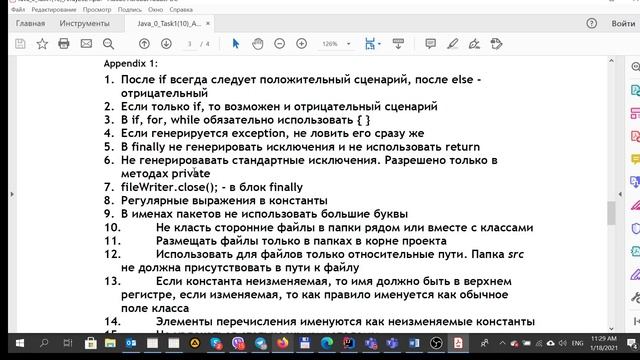This screenshot has width=640, height=360.
Task: Open the Fill and Sign pen icon
Action: coord(474,44)
